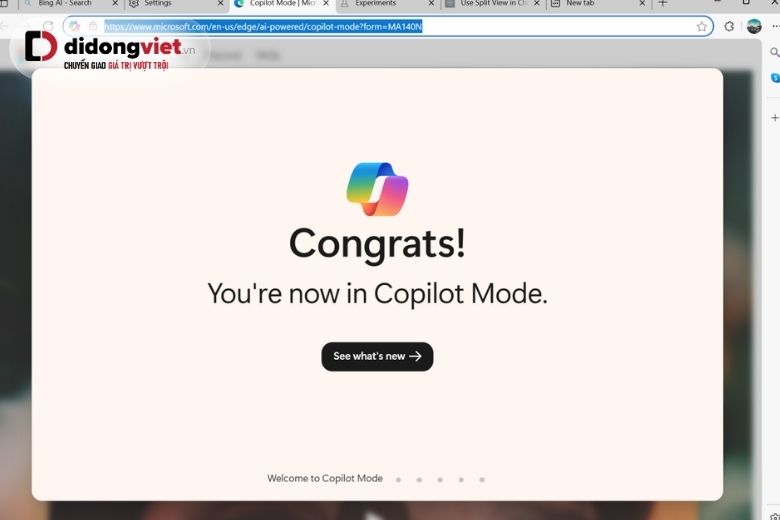Open the Settings and more ellipsis menu
Image resolution: width=780 pixels, height=520 pixels.
pyautogui.click(x=776, y=26)
